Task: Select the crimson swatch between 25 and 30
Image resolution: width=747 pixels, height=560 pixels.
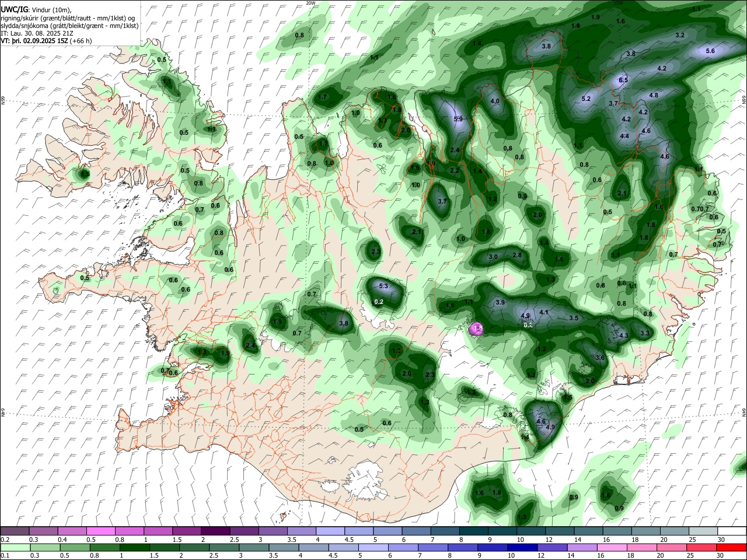Action: tap(703, 548)
